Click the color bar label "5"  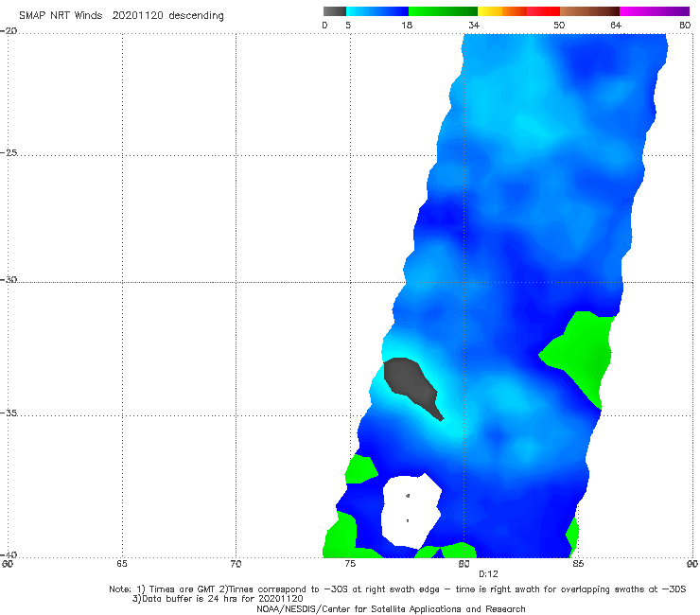[348, 26]
